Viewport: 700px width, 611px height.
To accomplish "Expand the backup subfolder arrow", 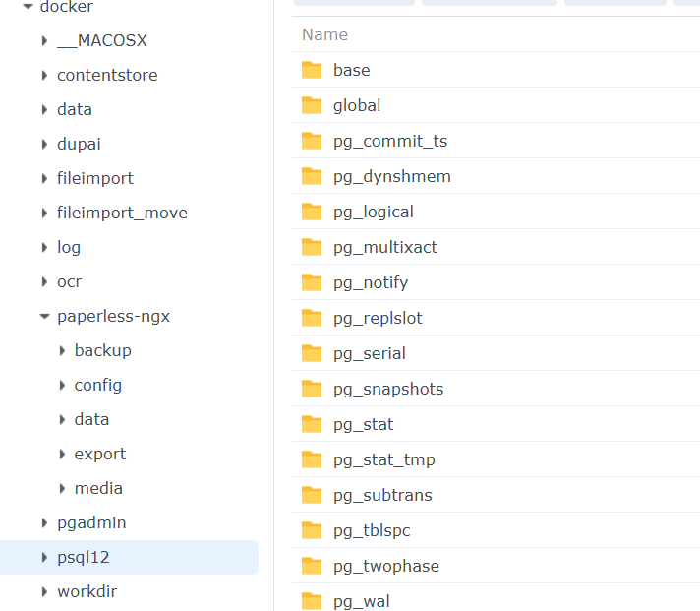I will (x=62, y=350).
